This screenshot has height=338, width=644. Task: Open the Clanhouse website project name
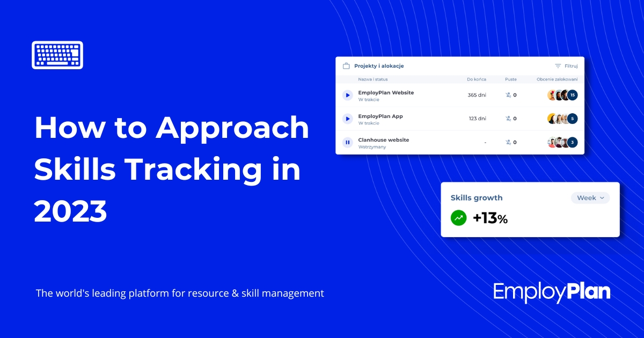(x=383, y=139)
